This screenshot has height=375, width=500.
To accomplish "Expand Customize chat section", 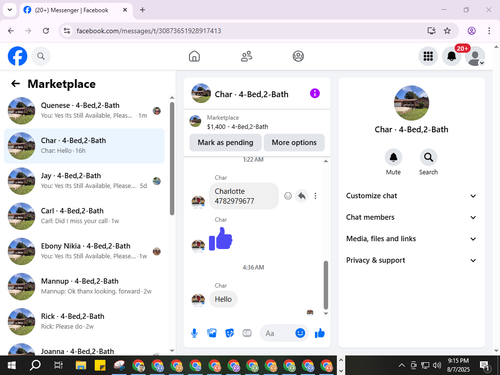I will coord(411,196).
